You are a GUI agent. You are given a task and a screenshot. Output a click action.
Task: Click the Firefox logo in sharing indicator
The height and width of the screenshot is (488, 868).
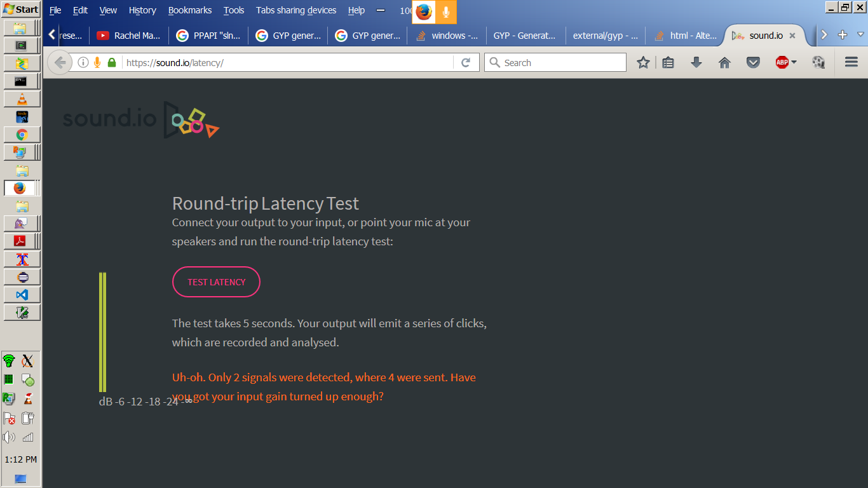[424, 11]
